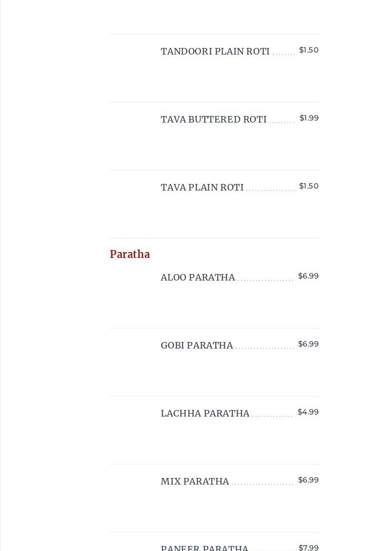
Task: Open the MIX PARATHA menu item
Action: (195, 481)
